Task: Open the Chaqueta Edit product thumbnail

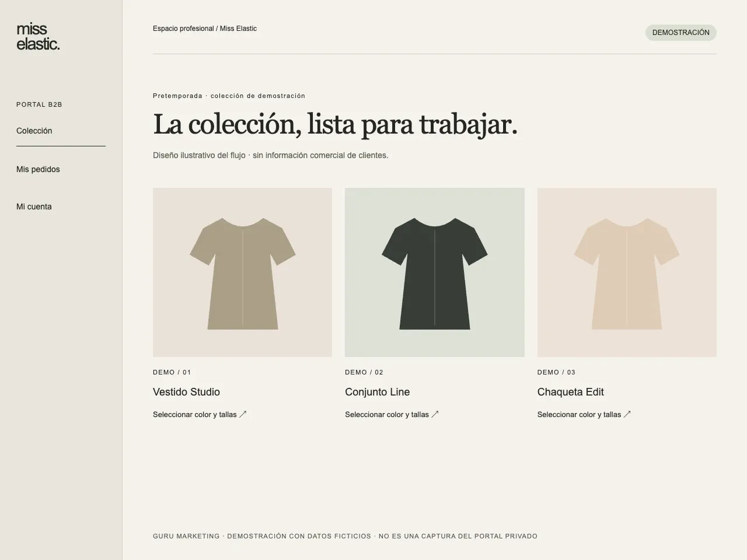Action: (x=627, y=272)
